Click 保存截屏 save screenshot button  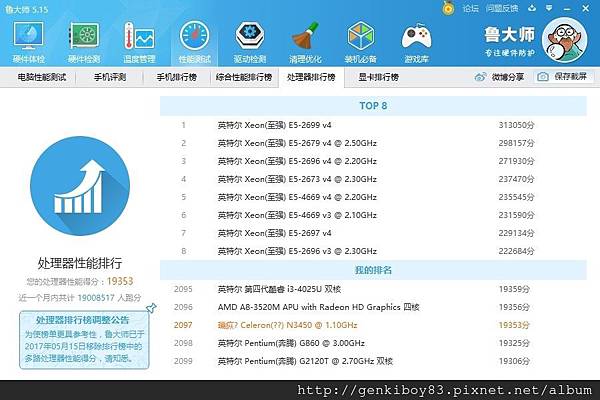[564, 77]
